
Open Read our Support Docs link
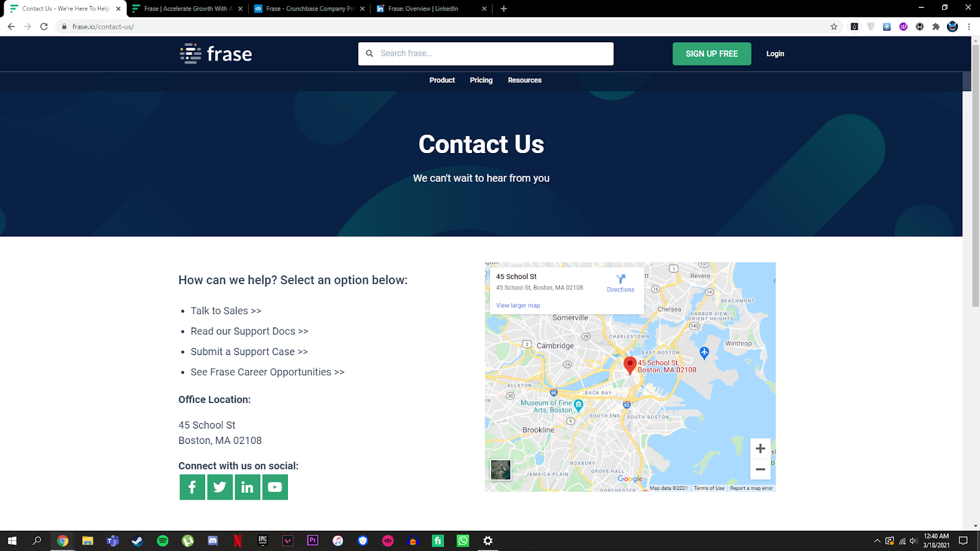(x=249, y=331)
